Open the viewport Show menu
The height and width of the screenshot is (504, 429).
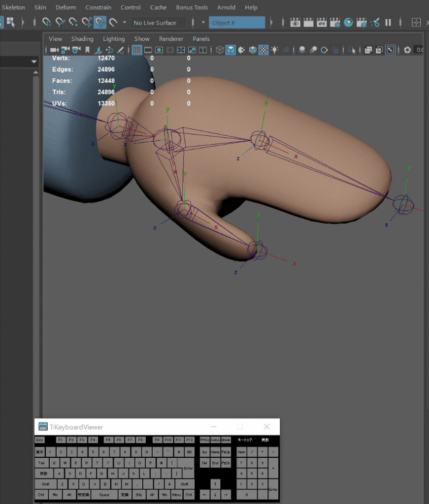(142, 39)
